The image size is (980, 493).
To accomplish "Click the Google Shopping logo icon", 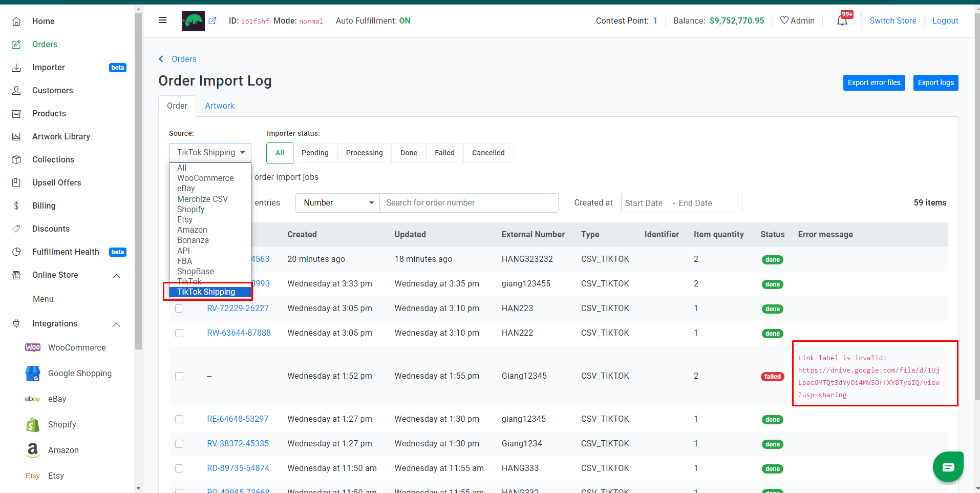I will pyautogui.click(x=33, y=374).
